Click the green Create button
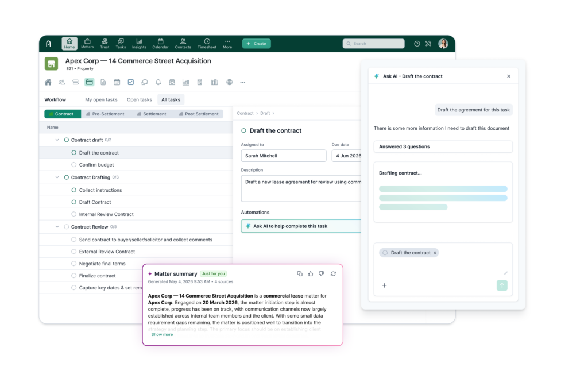This screenshot has width=588, height=390. pos(257,44)
